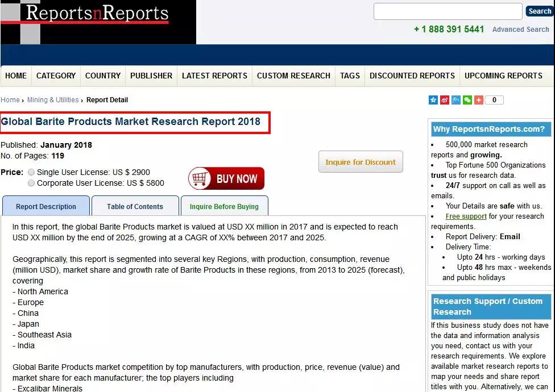
Task: Select the Corporate User License option
Action: click(x=31, y=183)
